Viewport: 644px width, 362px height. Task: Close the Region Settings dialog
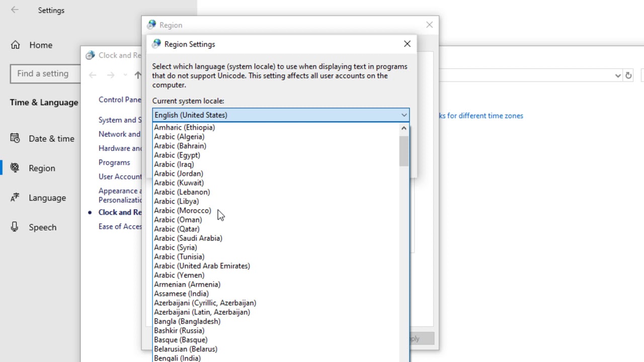[x=407, y=44]
